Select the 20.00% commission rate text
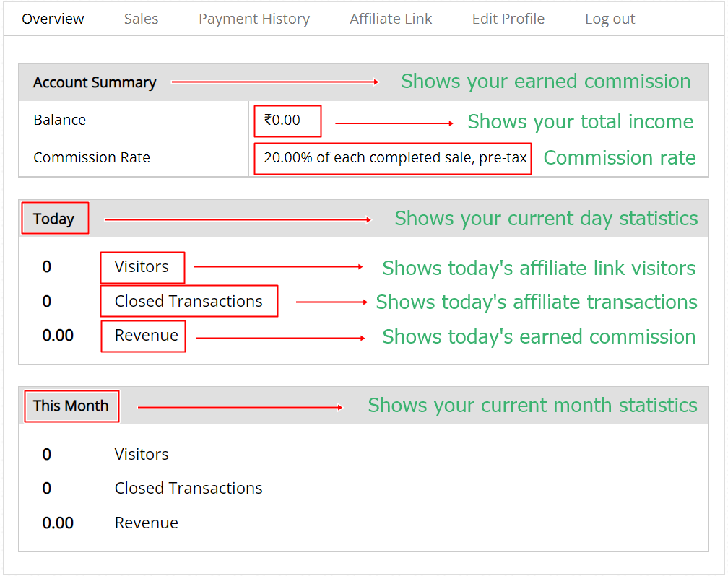This screenshot has height=576, width=728. 394,157
